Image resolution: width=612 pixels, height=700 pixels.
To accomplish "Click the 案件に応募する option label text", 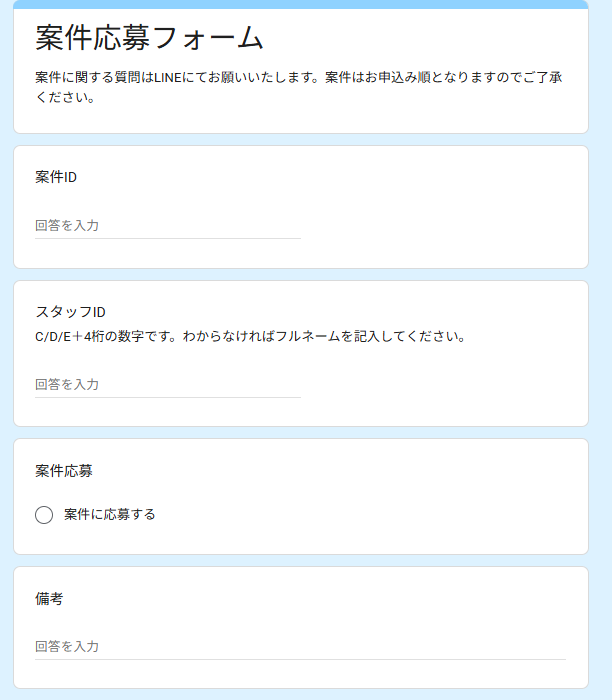I will pos(110,515).
